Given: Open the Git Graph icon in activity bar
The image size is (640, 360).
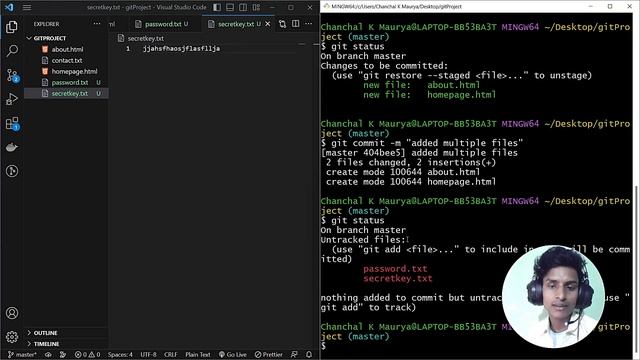Looking at the screenshot, I should (12, 171).
